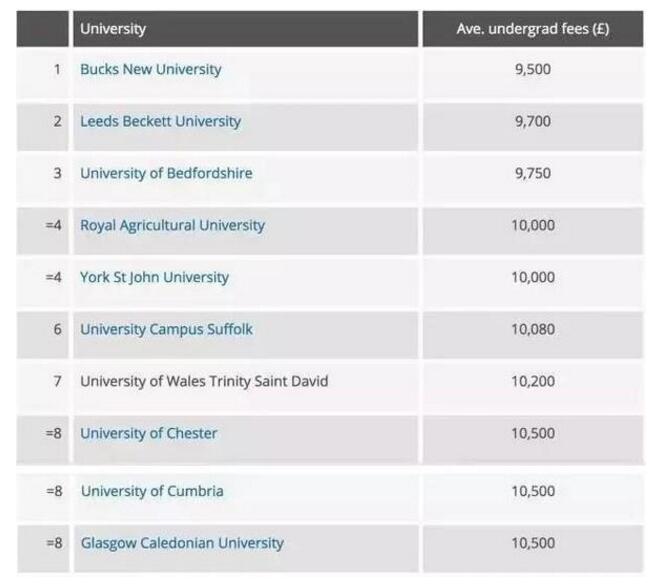Select the 10,080 fee value
The height and width of the screenshot is (584, 654).
click(x=532, y=330)
